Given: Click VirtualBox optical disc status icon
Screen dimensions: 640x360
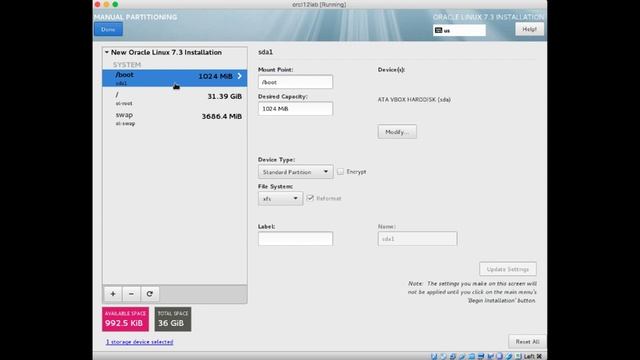Looking at the screenshot, I should point(443,356).
